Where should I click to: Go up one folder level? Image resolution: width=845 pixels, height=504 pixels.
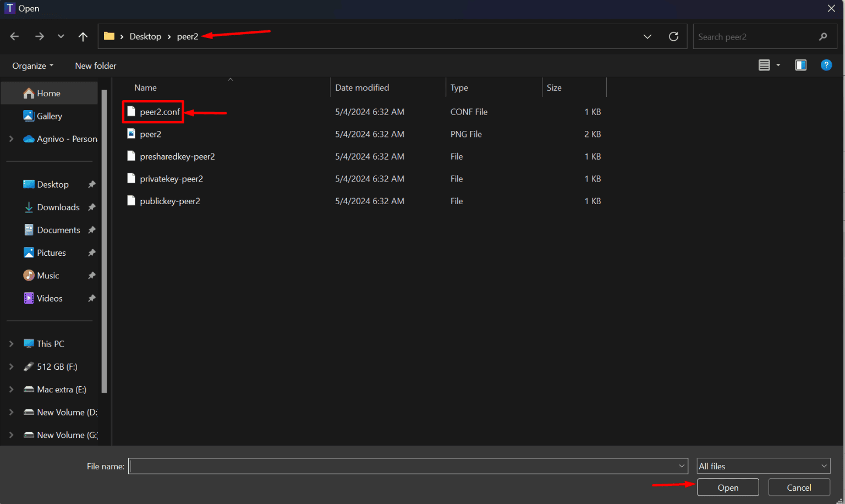83,36
